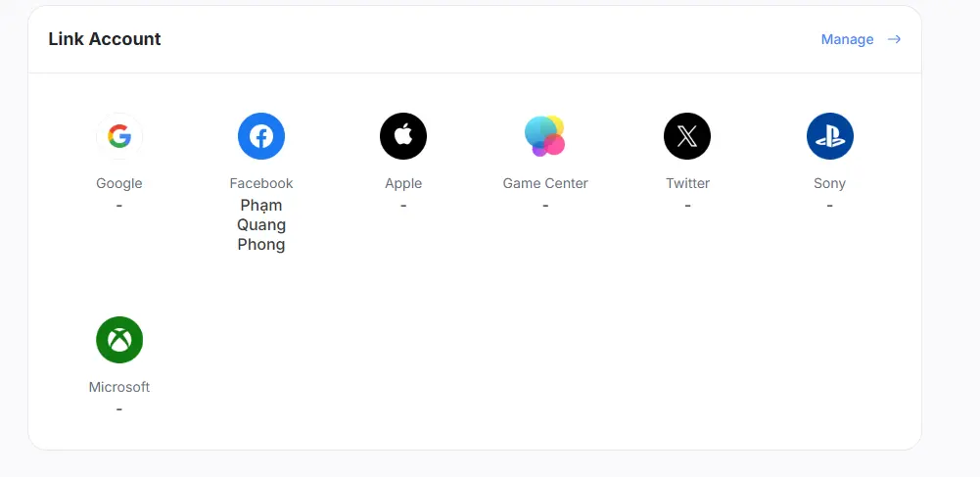This screenshot has width=980, height=477.
Task: Select the Facebook text label
Action: [x=261, y=183]
